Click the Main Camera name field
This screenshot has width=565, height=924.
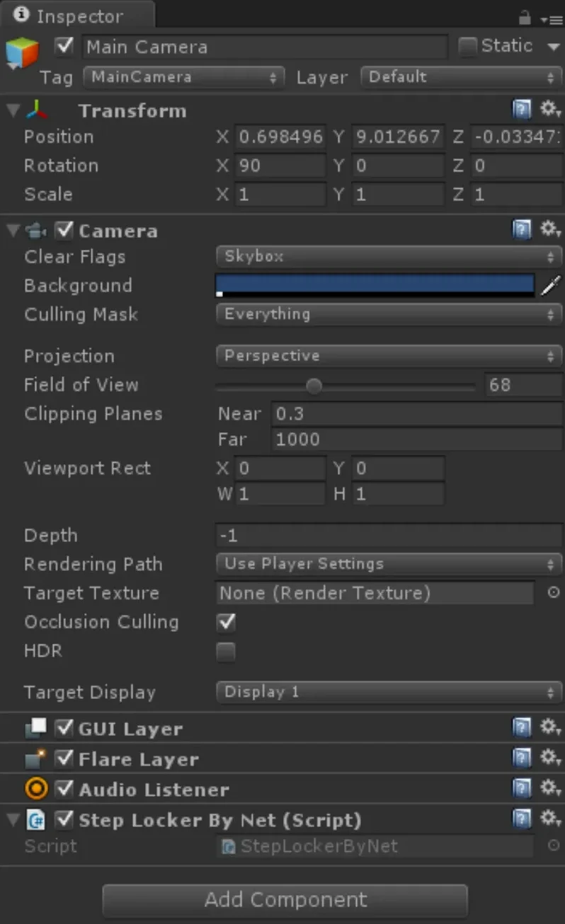pyautogui.click(x=265, y=47)
